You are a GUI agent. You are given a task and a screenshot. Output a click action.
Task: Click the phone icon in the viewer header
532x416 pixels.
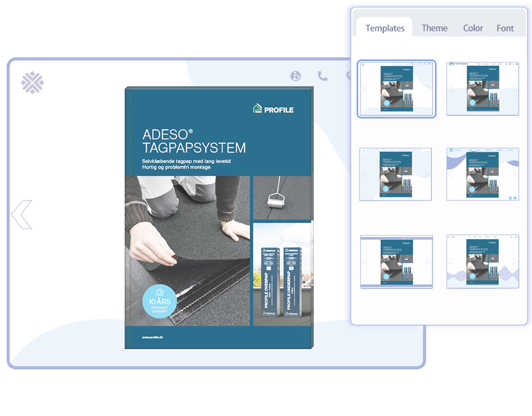point(323,76)
